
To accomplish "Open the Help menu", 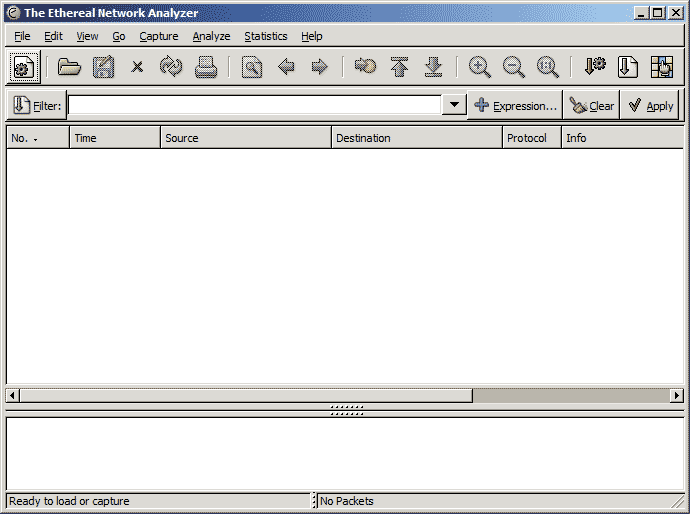I will coord(312,36).
